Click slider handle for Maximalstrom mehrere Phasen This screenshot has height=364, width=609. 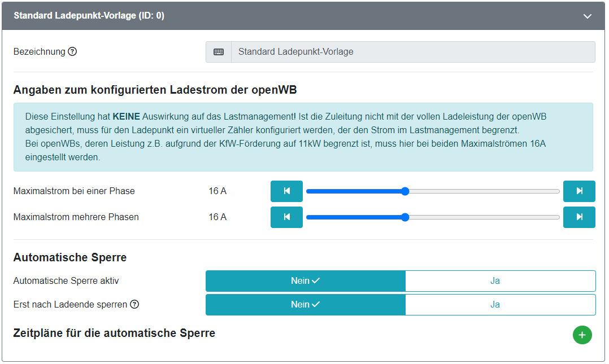tap(405, 217)
